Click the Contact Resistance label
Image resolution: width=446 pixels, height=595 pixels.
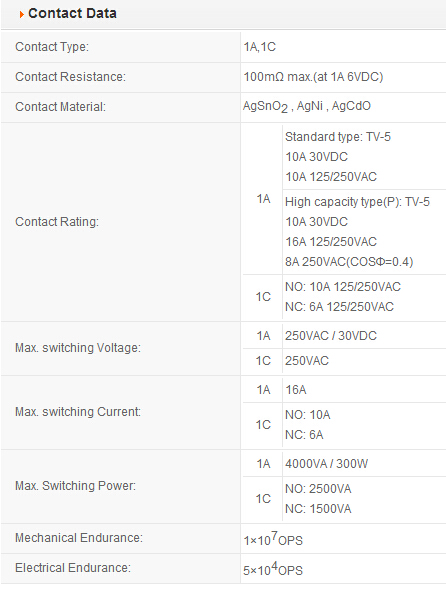click(70, 77)
